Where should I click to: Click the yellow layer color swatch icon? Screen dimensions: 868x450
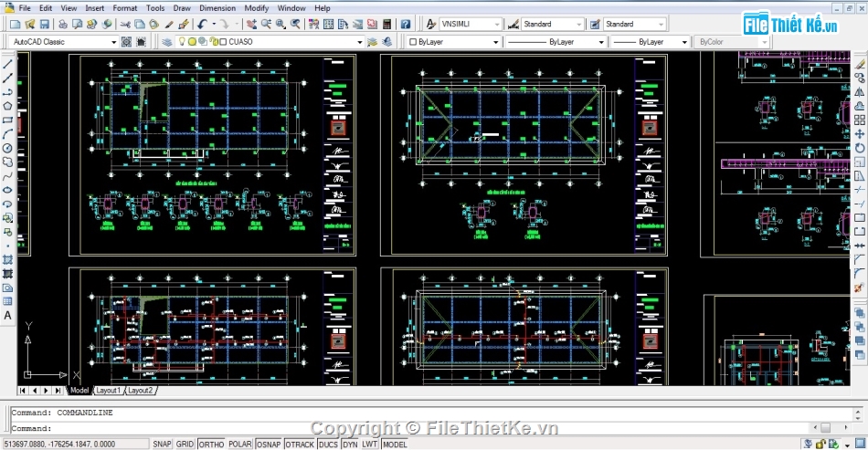[193, 41]
